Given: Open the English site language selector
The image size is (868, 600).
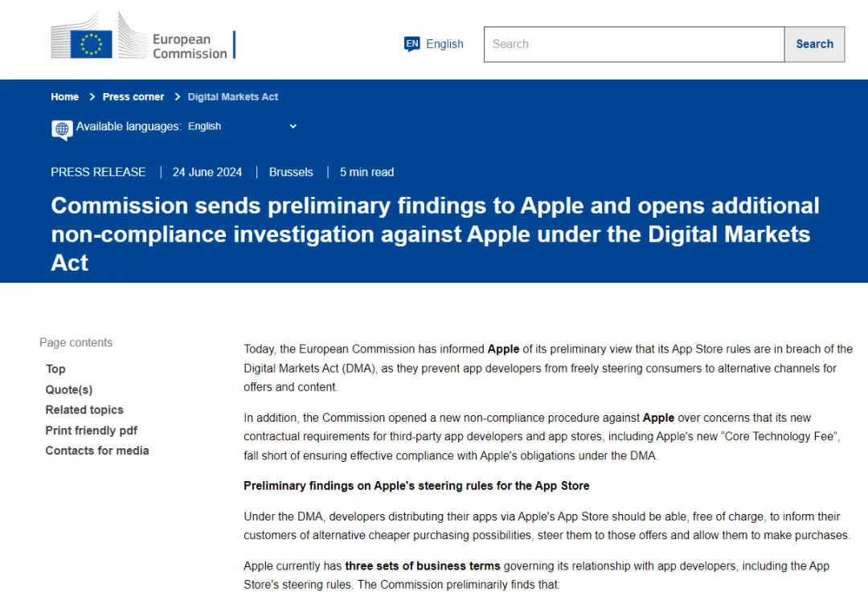Looking at the screenshot, I should coord(434,43).
